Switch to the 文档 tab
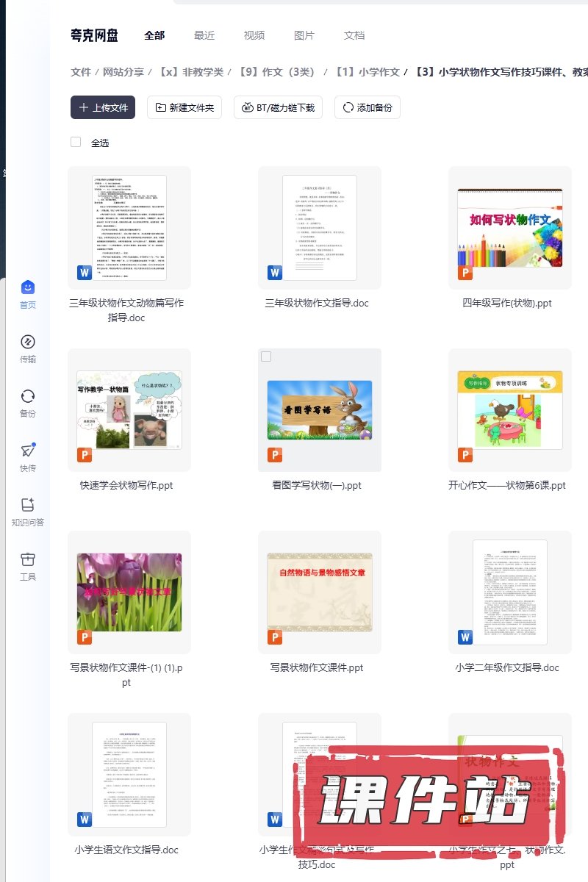This screenshot has height=882, width=588. pyautogui.click(x=354, y=35)
